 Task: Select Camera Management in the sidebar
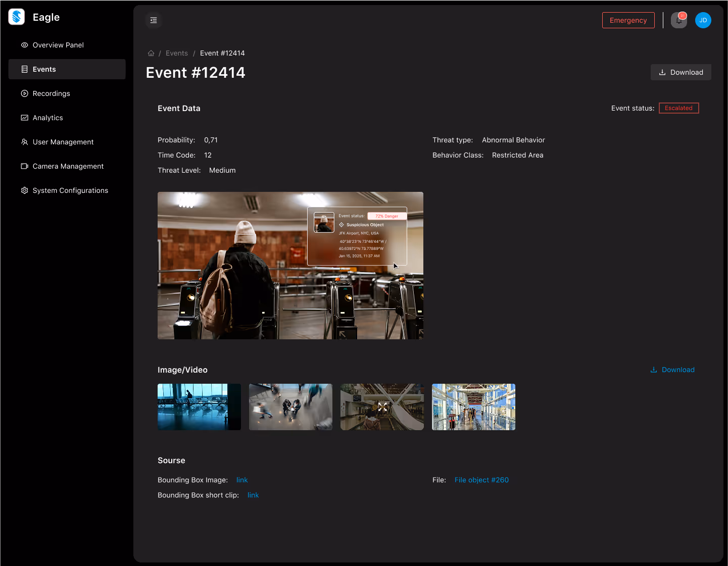coord(68,166)
